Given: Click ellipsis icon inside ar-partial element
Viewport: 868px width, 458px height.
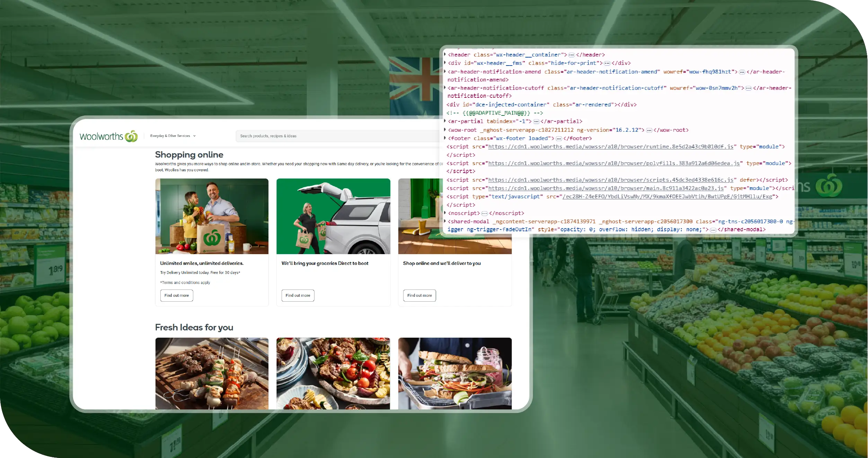Looking at the screenshot, I should coord(536,121).
